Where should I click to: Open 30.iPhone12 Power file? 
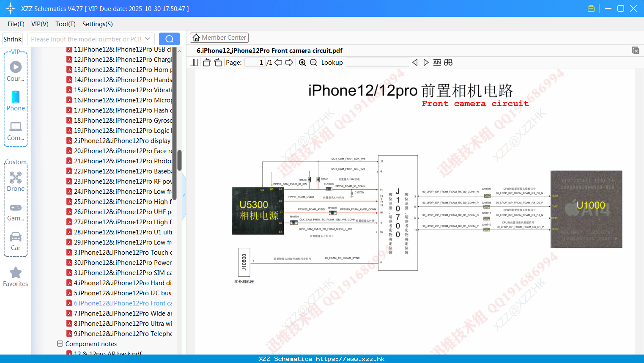coord(119,263)
